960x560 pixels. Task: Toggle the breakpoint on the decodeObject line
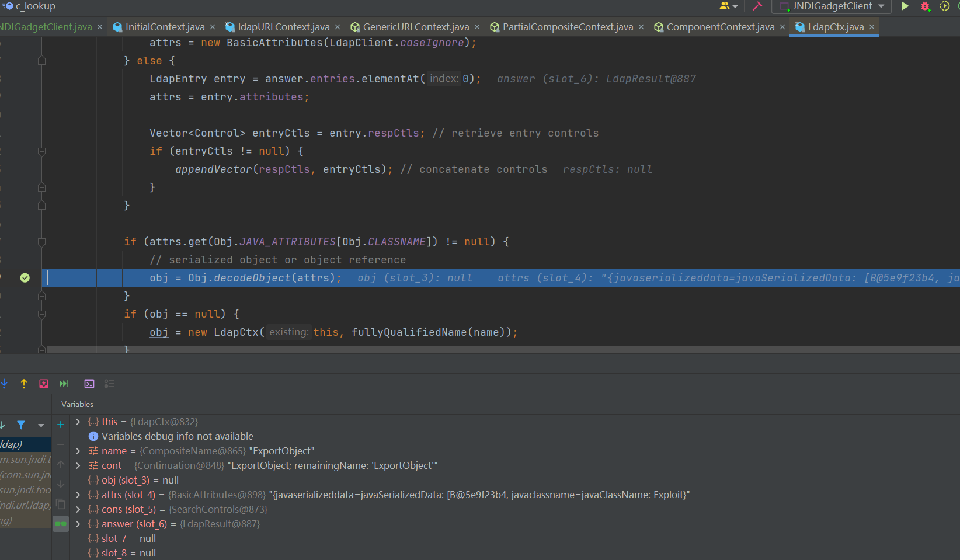pyautogui.click(x=25, y=278)
